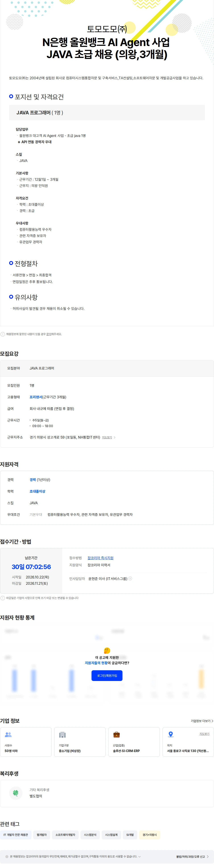This screenshot has width=214, height=868.
Task: Select the 경기>의왕시 location tag
Action: (150, 835)
